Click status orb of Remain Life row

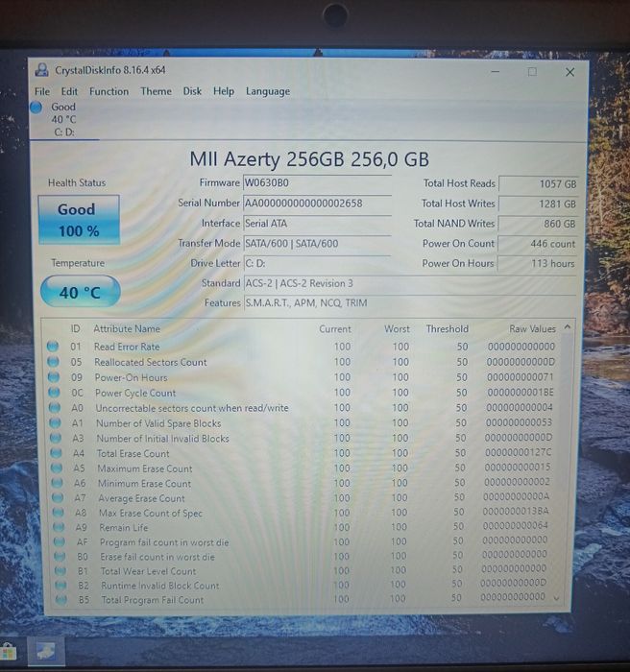[x=59, y=527]
